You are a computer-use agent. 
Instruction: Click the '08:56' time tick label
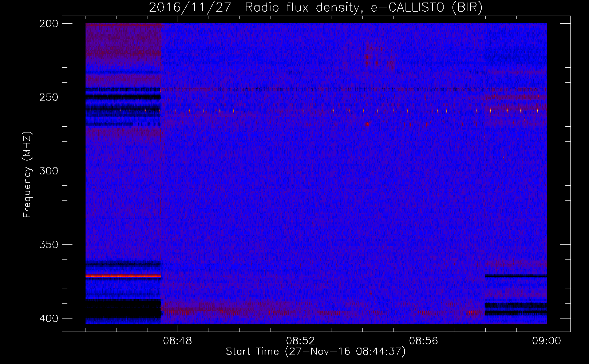pyautogui.click(x=424, y=341)
